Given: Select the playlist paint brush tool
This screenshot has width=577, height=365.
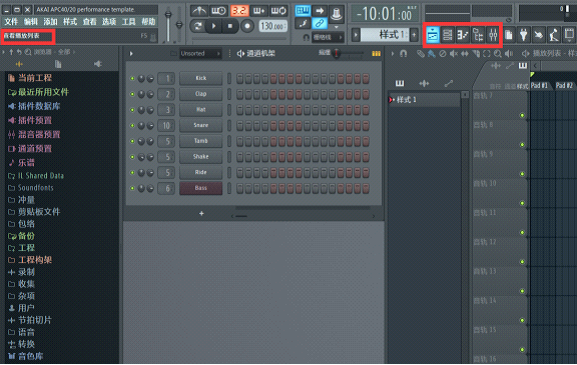Looking at the screenshot, I should click(x=431, y=54).
